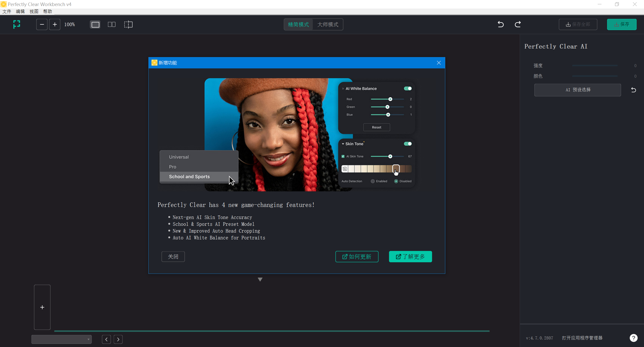The image size is (644, 347).
Task: Click the undo arrow in toolbar
Action: coord(501,24)
